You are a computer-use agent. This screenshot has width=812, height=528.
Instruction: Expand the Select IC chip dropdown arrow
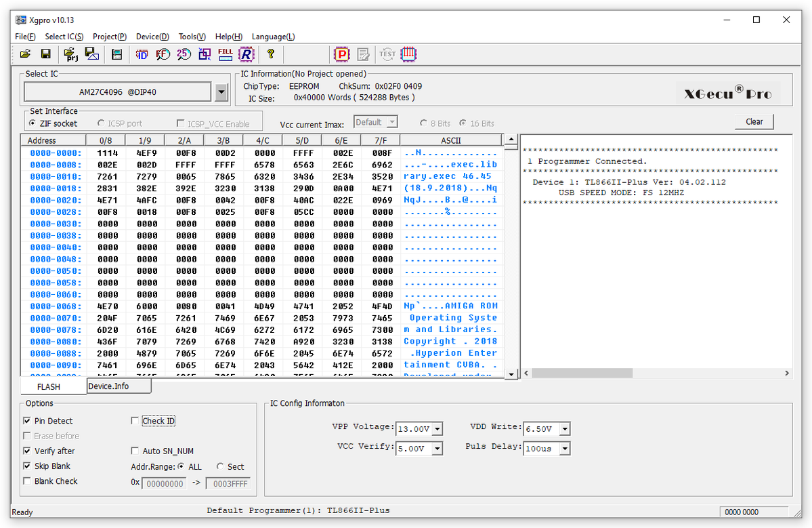[x=221, y=92]
